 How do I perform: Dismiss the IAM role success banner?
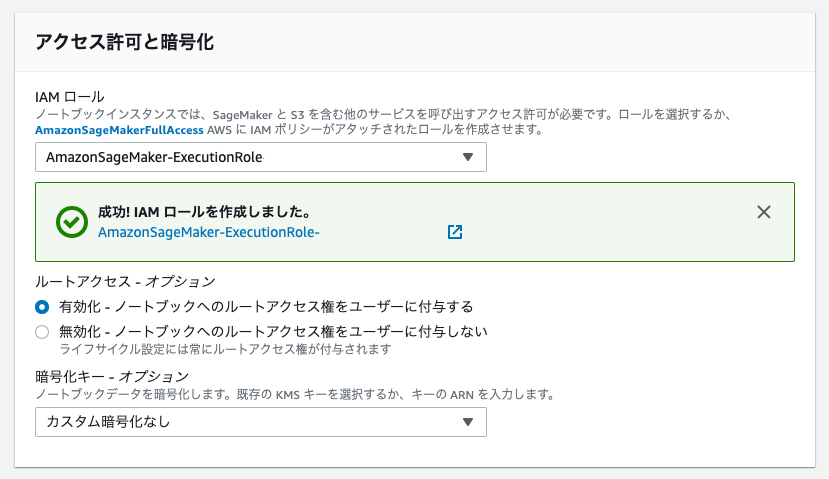pyautogui.click(x=763, y=212)
